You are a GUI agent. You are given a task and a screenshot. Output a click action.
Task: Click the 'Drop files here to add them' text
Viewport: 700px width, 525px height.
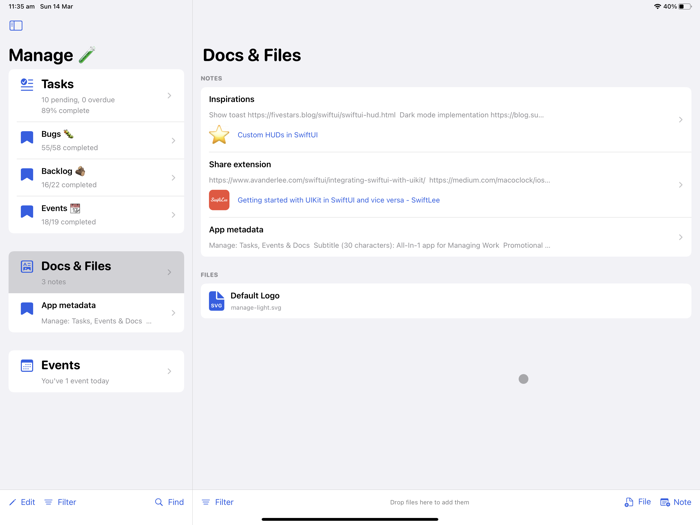coord(429,502)
